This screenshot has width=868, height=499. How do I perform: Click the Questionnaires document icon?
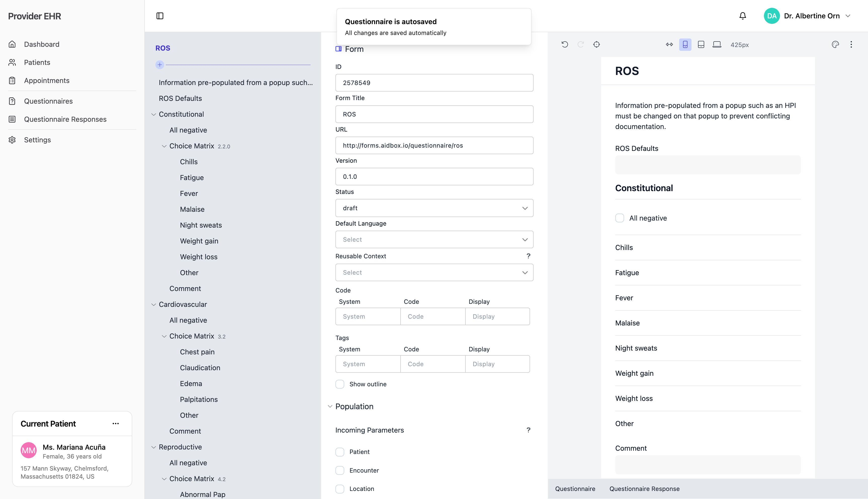click(x=12, y=101)
